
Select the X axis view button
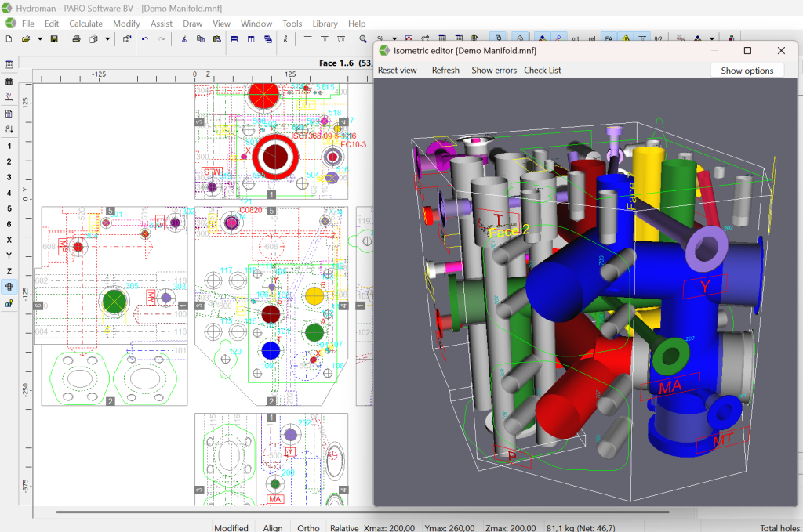point(9,240)
